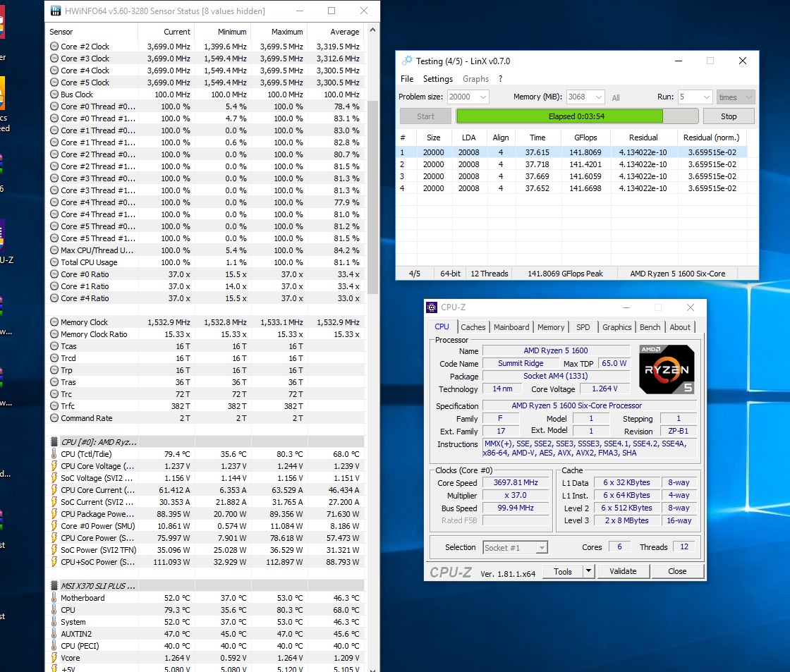Viewport: 790px width, 672px height.
Task: Click the Core Speed value 3697.81 MHz in CPU-Z
Action: click(x=516, y=482)
